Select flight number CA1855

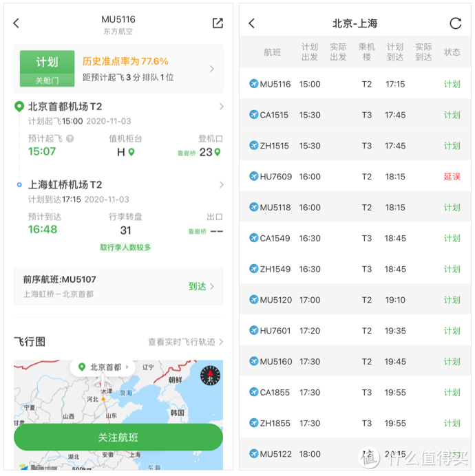275,393
